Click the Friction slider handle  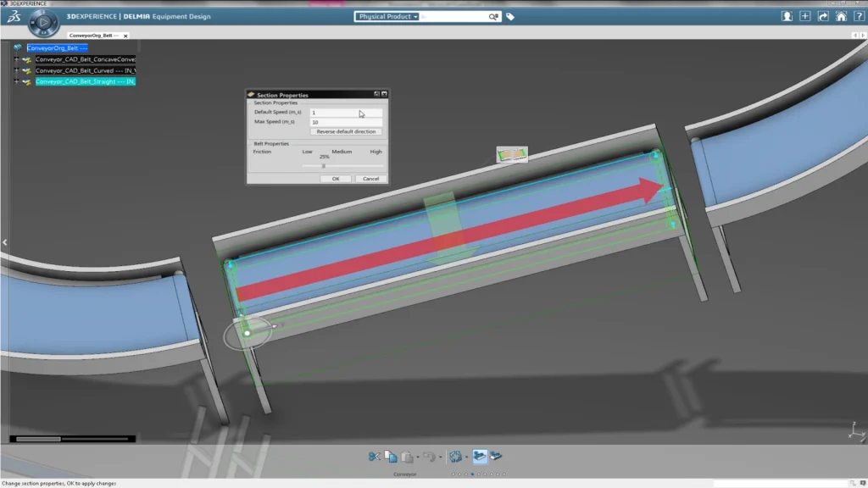[x=323, y=166]
